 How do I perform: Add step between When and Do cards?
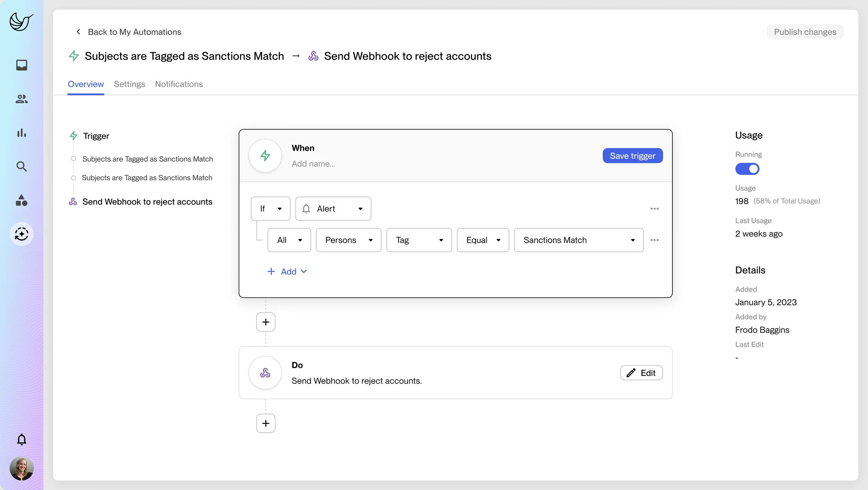click(x=266, y=322)
